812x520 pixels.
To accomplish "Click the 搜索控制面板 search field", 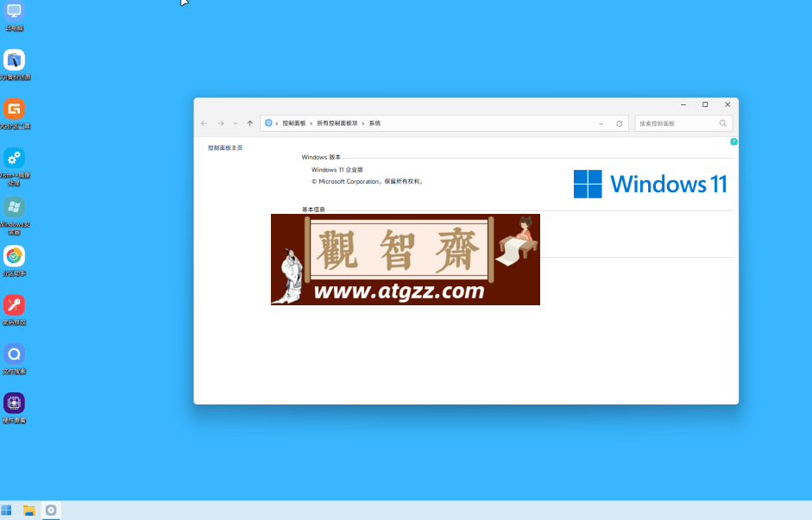I will (683, 123).
